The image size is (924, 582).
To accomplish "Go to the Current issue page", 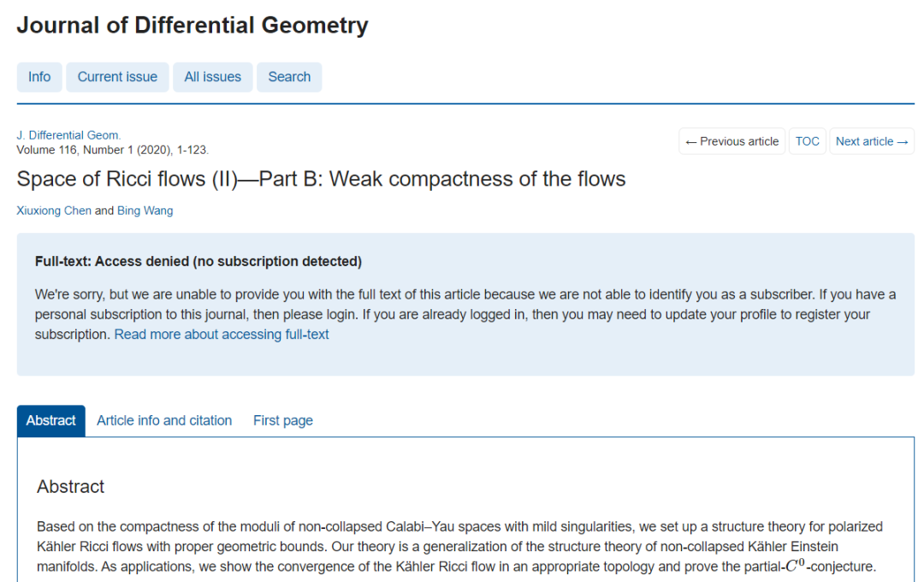I will (x=117, y=77).
